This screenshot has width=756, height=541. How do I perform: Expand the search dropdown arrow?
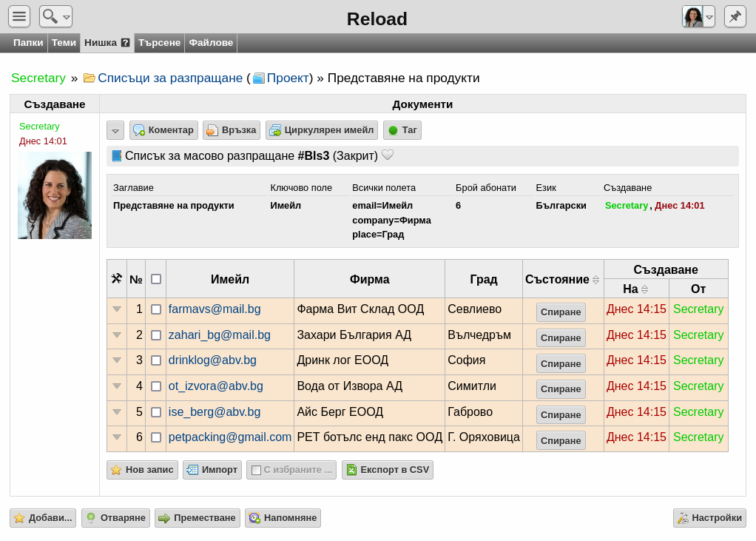click(67, 17)
